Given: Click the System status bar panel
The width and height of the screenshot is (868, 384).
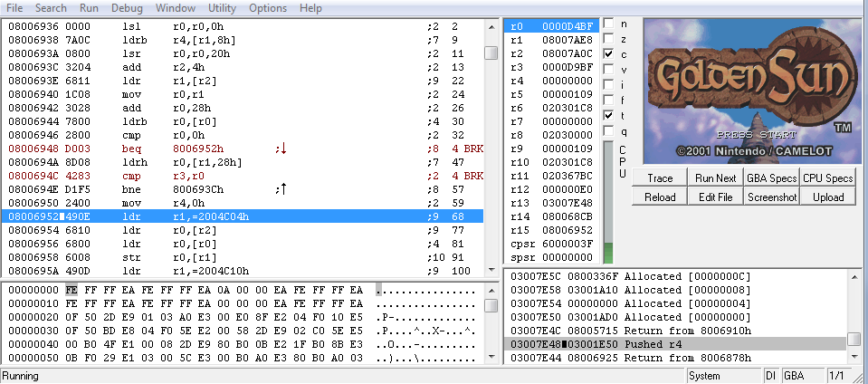Looking at the screenshot, I should [725, 376].
